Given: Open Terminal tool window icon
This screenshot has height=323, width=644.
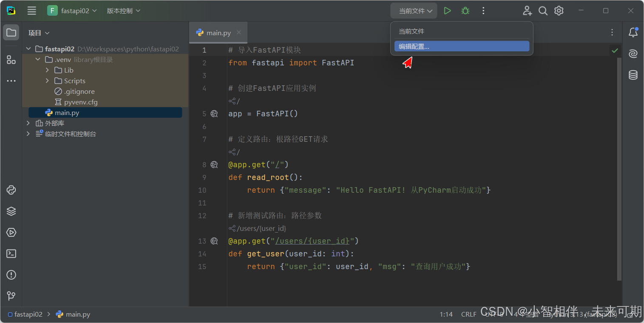Looking at the screenshot, I should pyautogui.click(x=11, y=253).
